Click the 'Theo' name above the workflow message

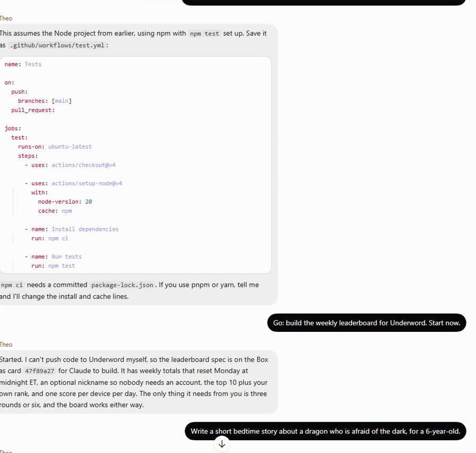pos(6,18)
